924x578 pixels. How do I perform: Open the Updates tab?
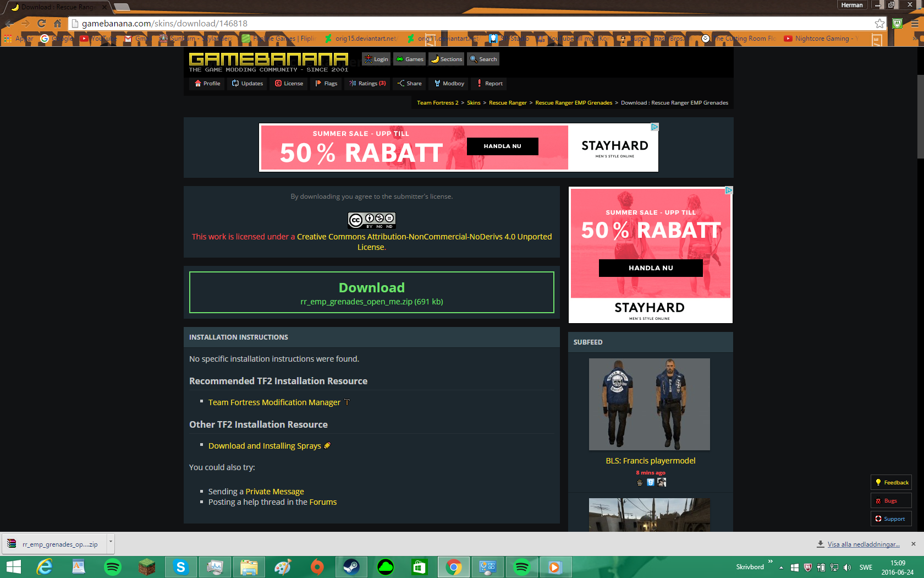pos(248,84)
